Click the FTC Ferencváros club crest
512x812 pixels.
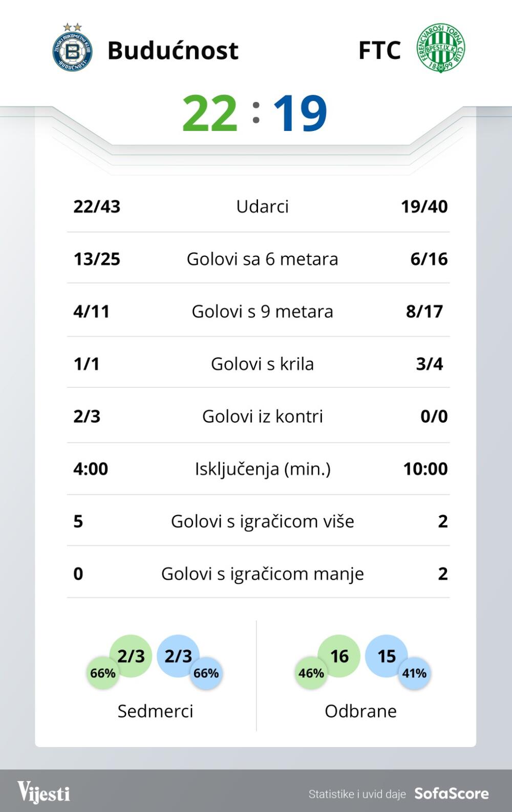[440, 48]
